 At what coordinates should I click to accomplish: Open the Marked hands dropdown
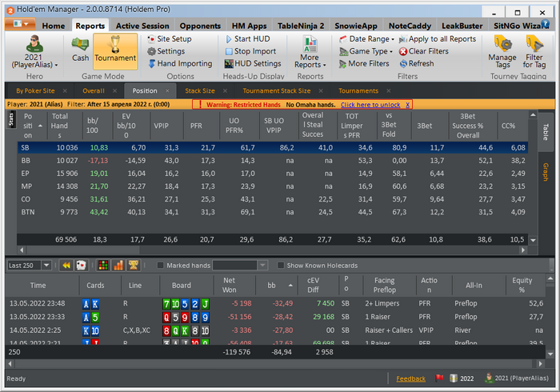tap(262, 266)
